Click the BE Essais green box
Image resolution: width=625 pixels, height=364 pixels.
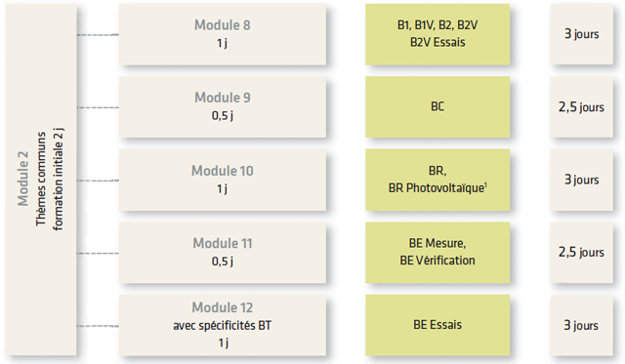coord(437,325)
